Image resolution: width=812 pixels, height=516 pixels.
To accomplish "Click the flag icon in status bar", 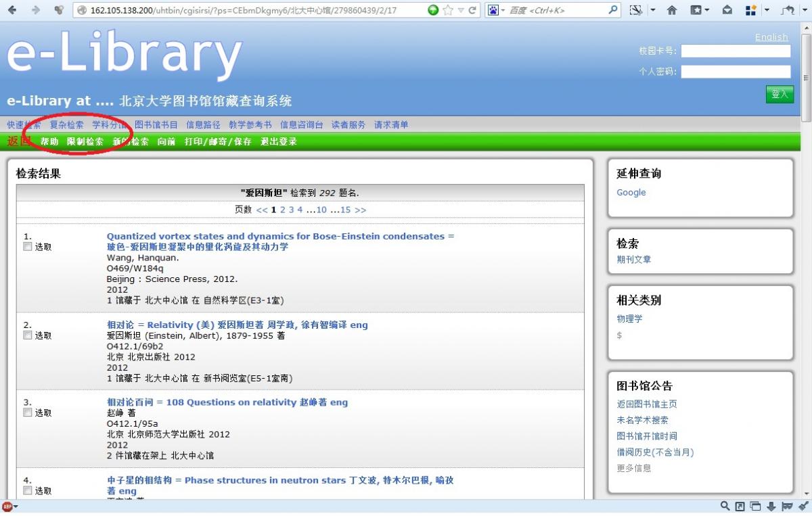I will click(x=787, y=506).
